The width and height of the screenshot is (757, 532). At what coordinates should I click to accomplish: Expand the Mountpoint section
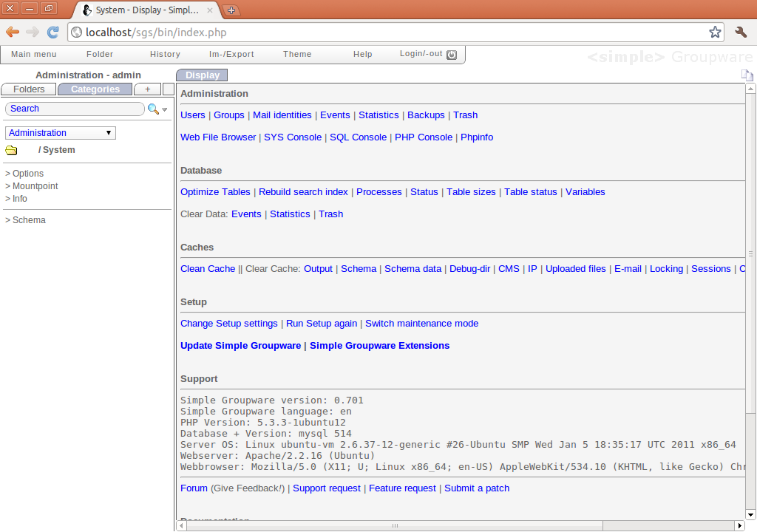(x=31, y=186)
